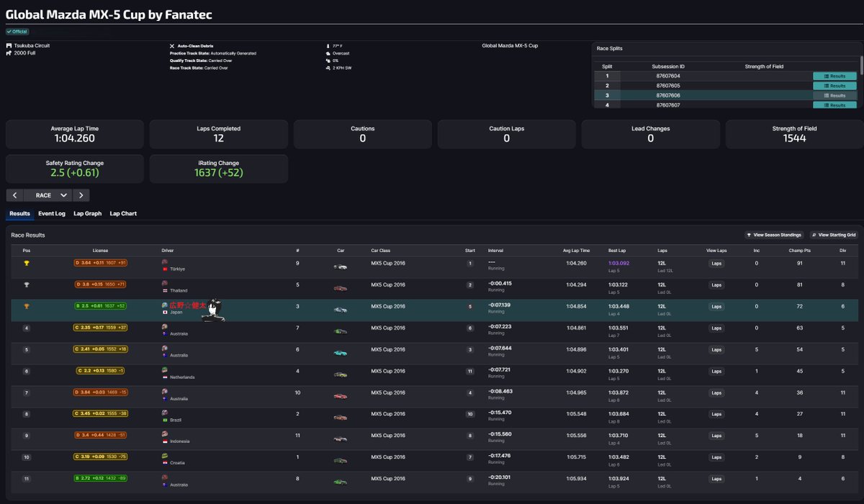
Task: Go to next session with right arrow
Action: pos(81,195)
